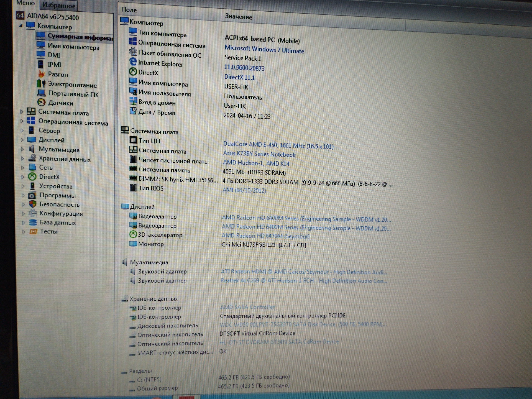Open the AMD Radeon HD 6470M (Seymour) link

(265, 236)
